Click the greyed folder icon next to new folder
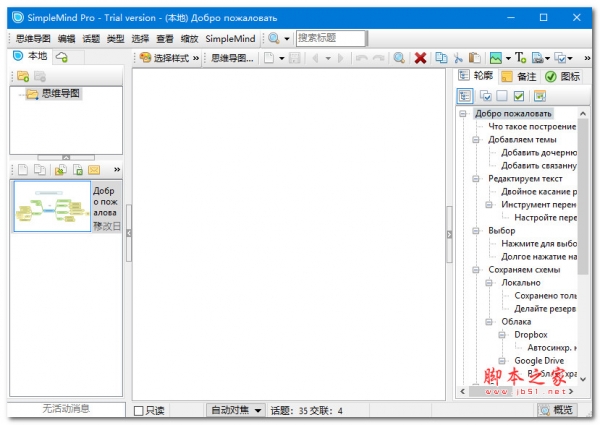600x425 pixels. tap(40, 76)
